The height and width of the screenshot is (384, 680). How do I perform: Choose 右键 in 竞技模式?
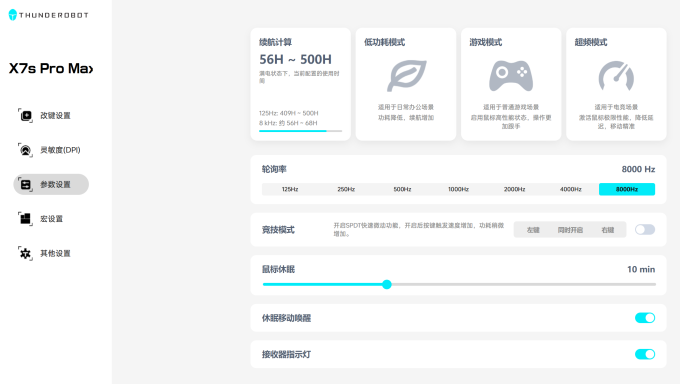(x=608, y=230)
